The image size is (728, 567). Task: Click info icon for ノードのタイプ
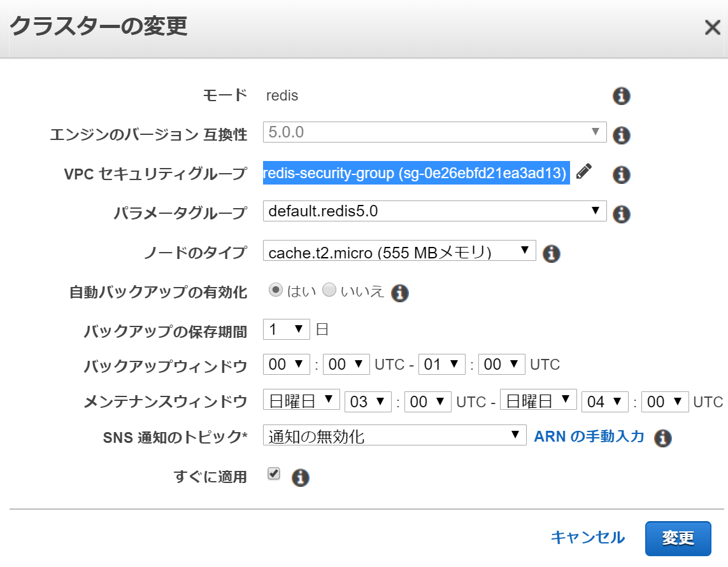[551, 253]
